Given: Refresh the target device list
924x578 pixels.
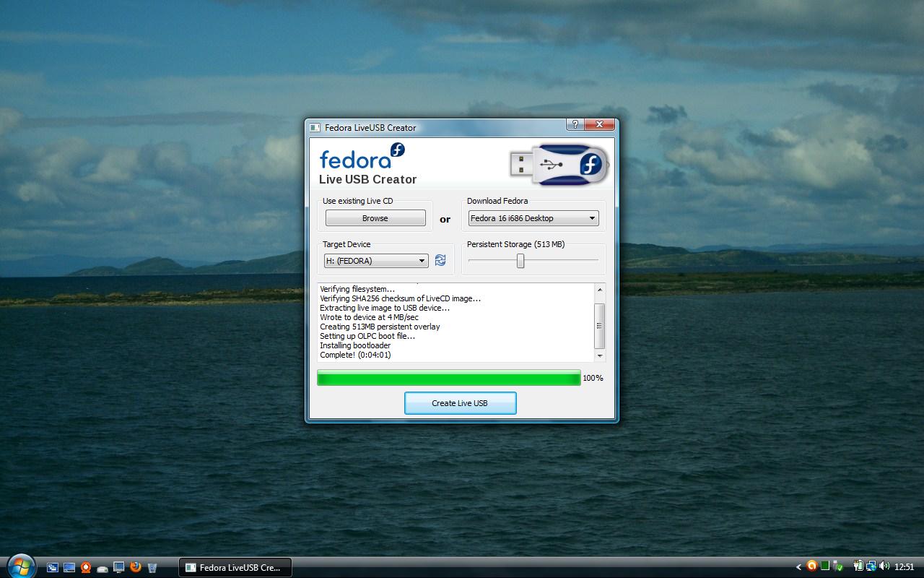Looking at the screenshot, I should point(440,261).
